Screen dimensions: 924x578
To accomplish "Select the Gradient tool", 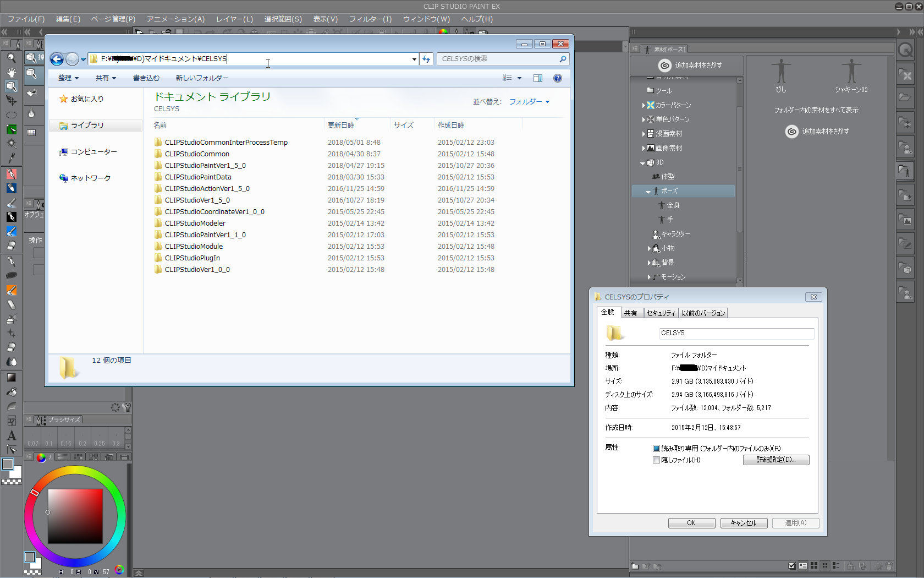I will click(x=11, y=378).
